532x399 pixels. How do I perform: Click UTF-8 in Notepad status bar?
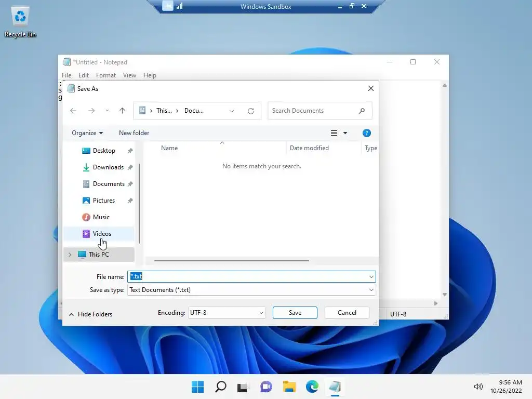tap(398, 314)
